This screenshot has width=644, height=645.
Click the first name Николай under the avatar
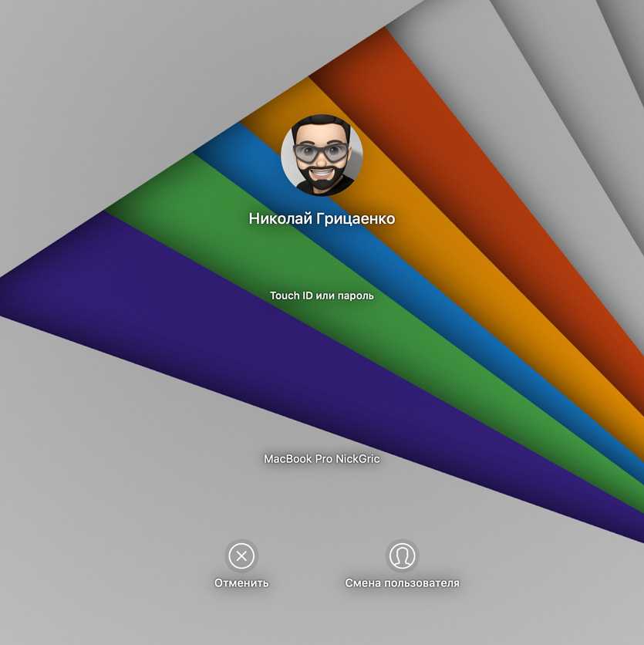[x=281, y=219]
